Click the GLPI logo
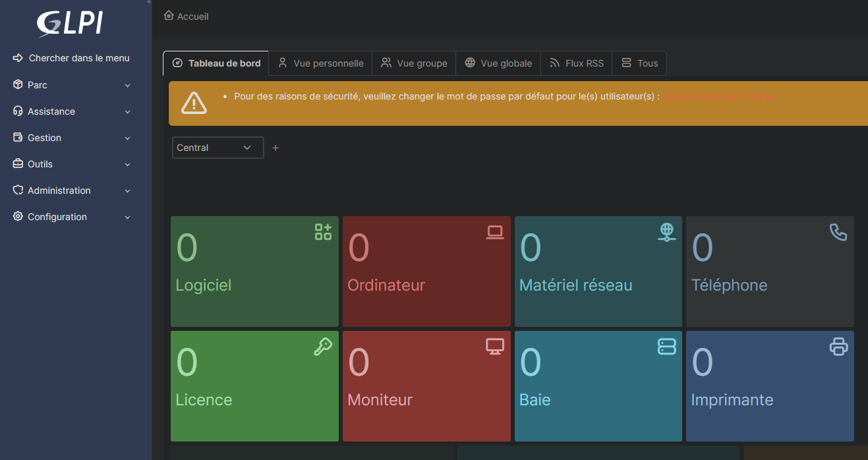Viewport: 868px width, 460px height. click(x=70, y=24)
